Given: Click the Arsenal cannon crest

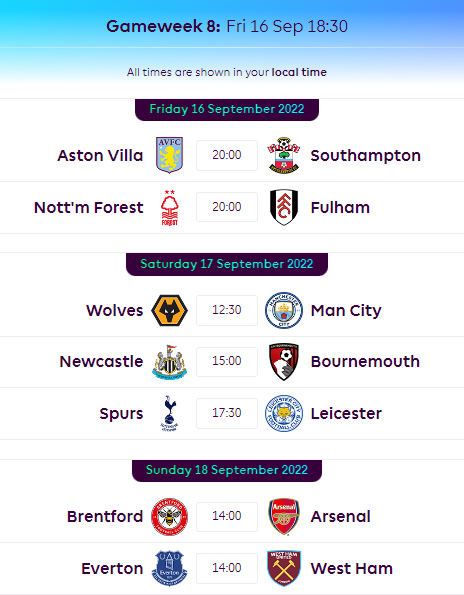Looking at the screenshot, I should point(283,516).
